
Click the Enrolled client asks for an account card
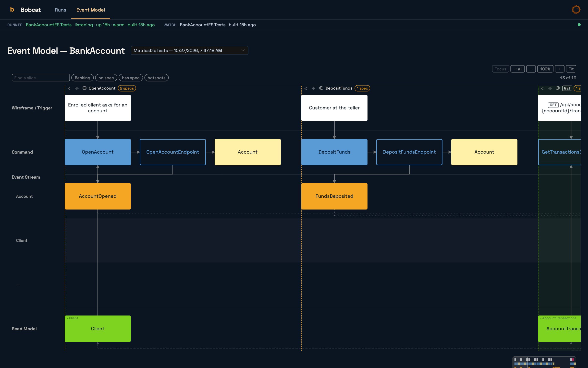98,108
